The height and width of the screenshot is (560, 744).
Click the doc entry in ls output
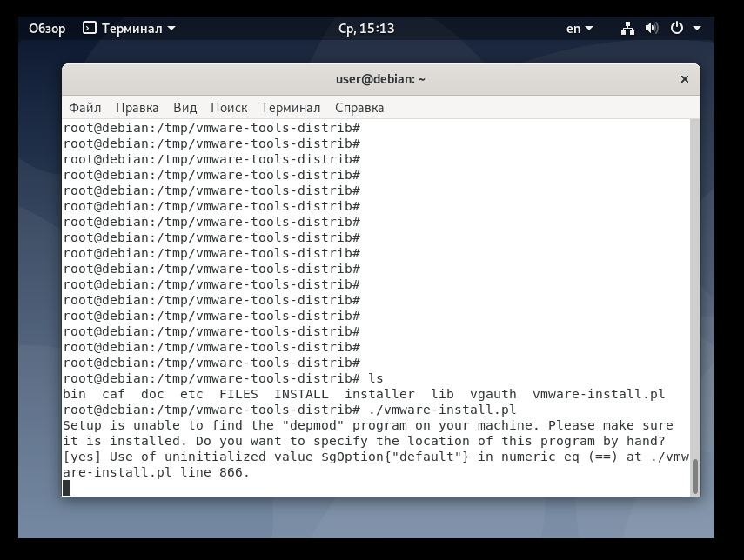[x=152, y=394]
